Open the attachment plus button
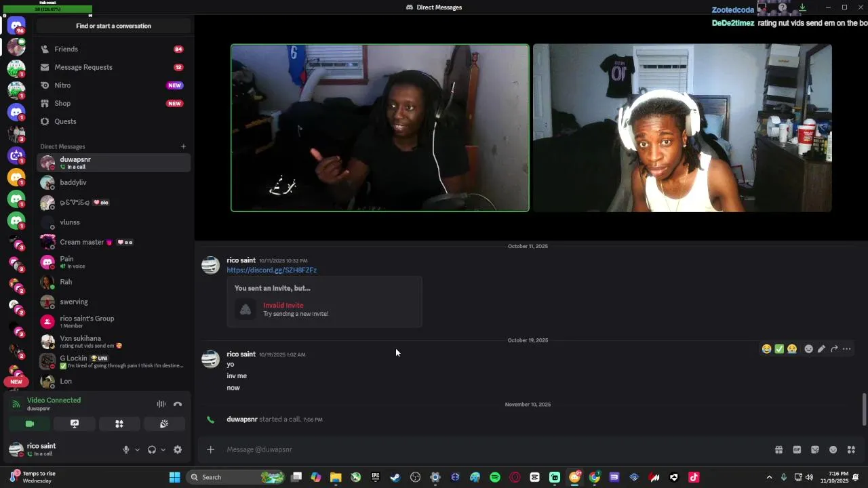Image resolution: width=868 pixels, height=488 pixels. coord(210,449)
